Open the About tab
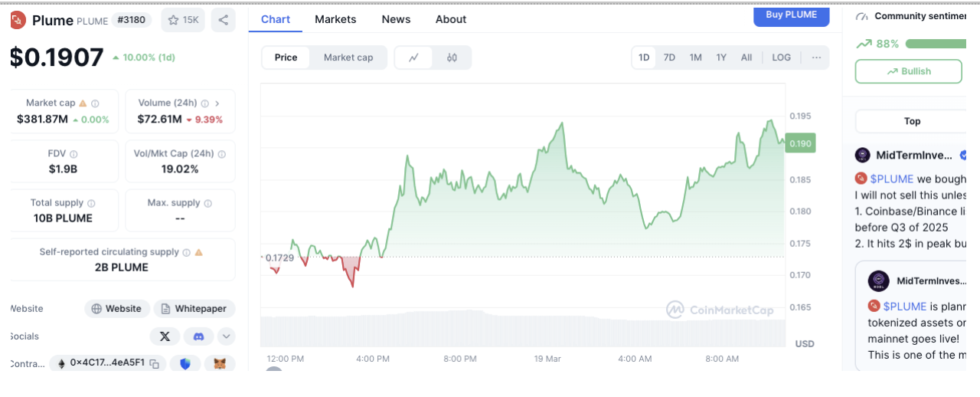This screenshot has width=980, height=397. [451, 19]
